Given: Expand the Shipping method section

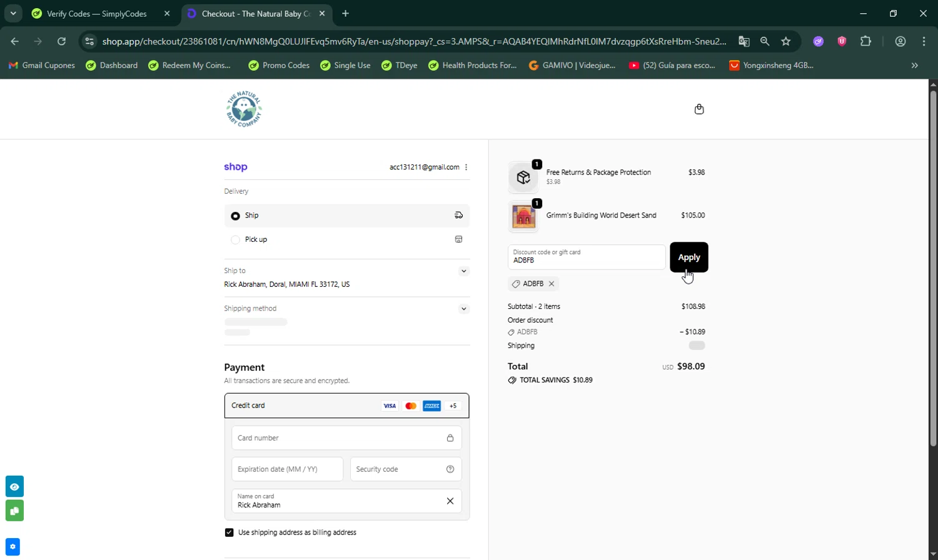Looking at the screenshot, I should (x=463, y=309).
